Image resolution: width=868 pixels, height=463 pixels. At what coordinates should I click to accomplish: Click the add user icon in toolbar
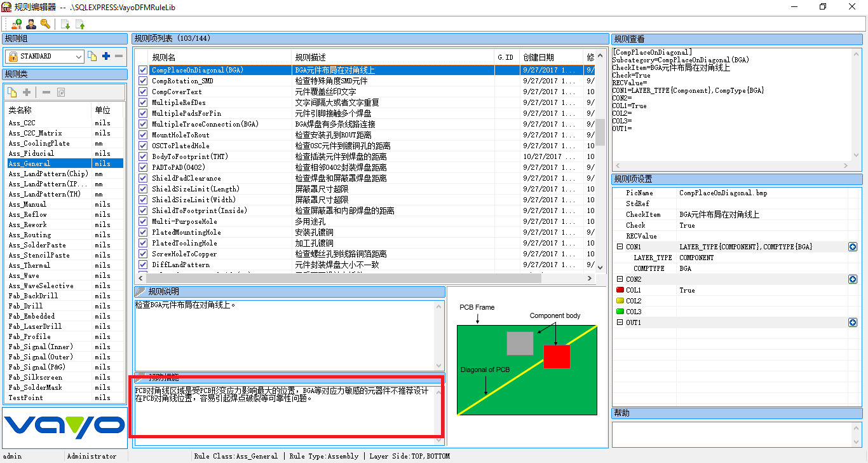pyautogui.click(x=17, y=24)
